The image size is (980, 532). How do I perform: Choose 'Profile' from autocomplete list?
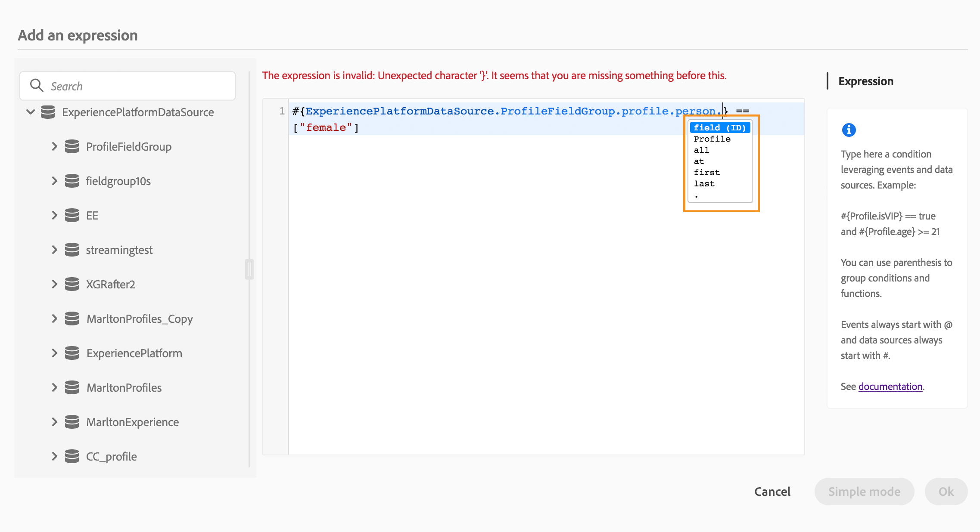coord(712,139)
